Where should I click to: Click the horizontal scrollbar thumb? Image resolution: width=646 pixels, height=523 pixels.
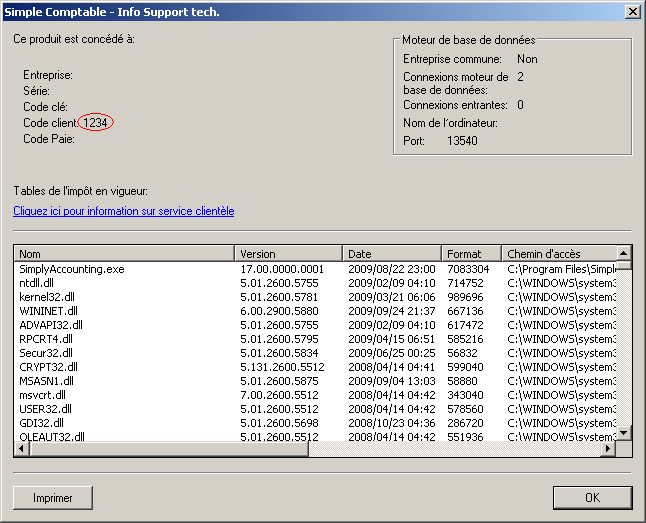click(169, 449)
